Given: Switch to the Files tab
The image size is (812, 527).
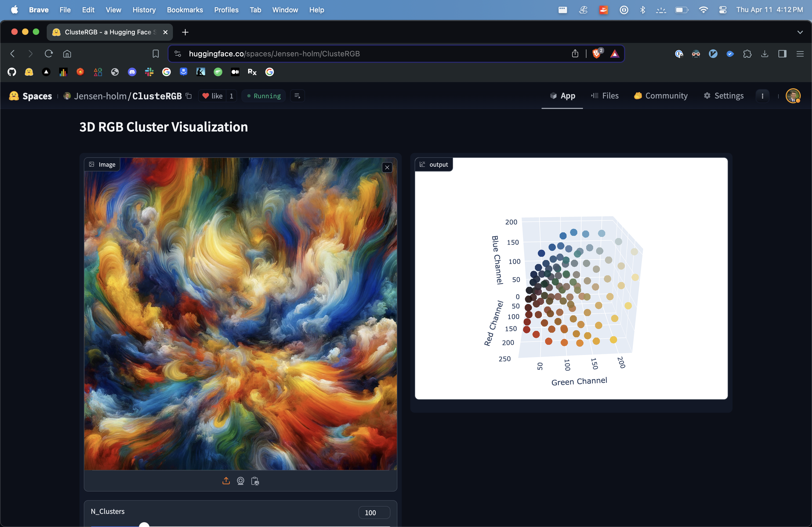Looking at the screenshot, I should click(x=604, y=96).
